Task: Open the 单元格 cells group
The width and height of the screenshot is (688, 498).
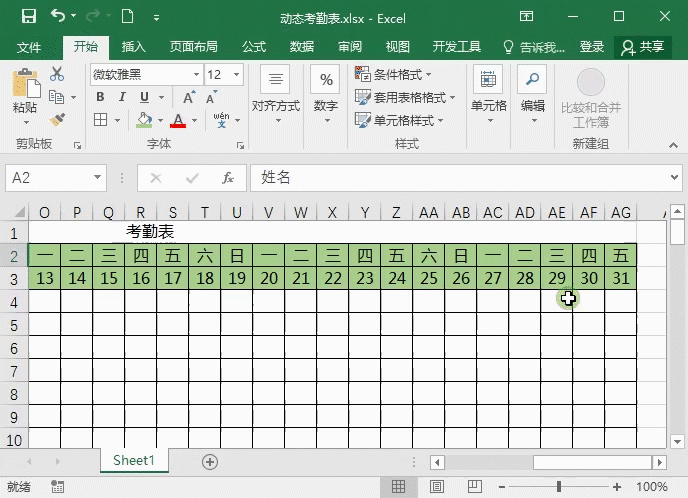Action: click(x=488, y=95)
